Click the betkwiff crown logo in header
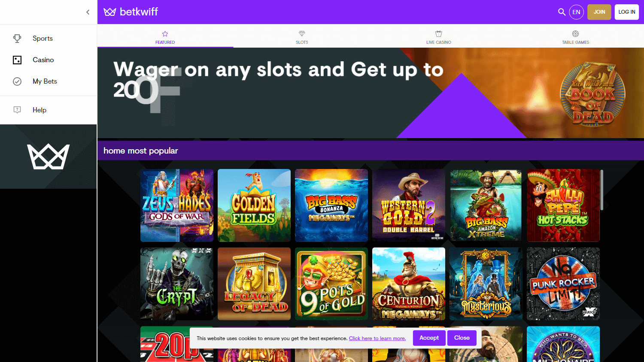This screenshot has height=362, width=644. pos(110,12)
